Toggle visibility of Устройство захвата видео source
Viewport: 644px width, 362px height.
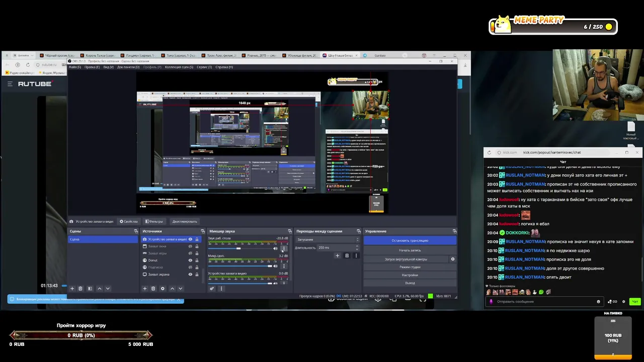coord(190,239)
